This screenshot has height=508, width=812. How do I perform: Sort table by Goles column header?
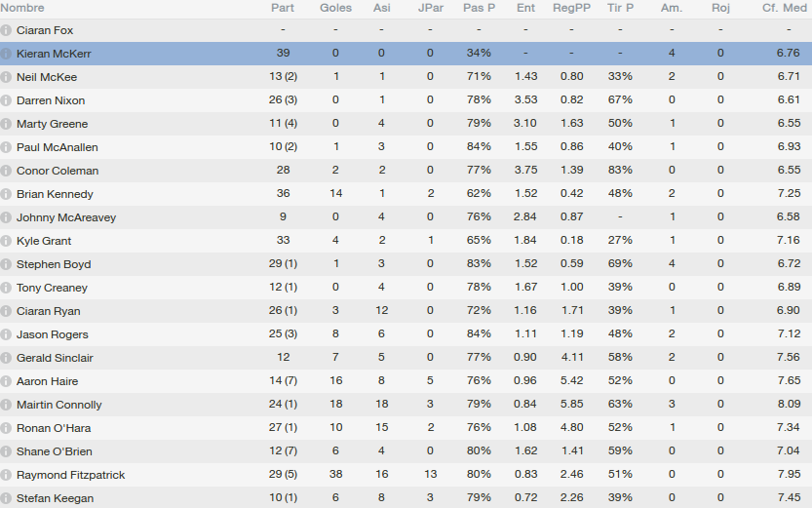(336, 8)
